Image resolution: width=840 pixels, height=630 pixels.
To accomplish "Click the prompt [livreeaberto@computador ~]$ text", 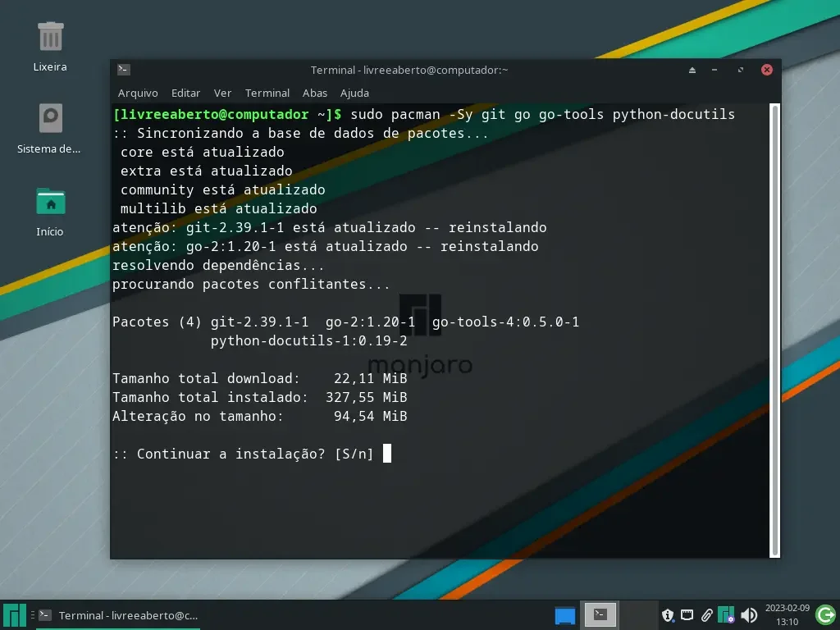I will 227,114.
